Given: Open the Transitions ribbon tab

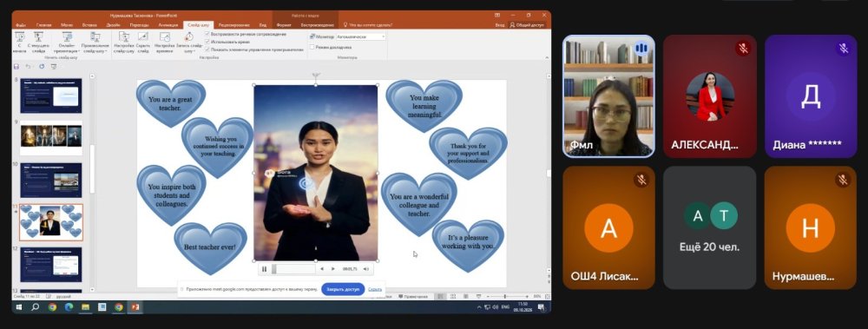Looking at the screenshot, I should [x=140, y=25].
